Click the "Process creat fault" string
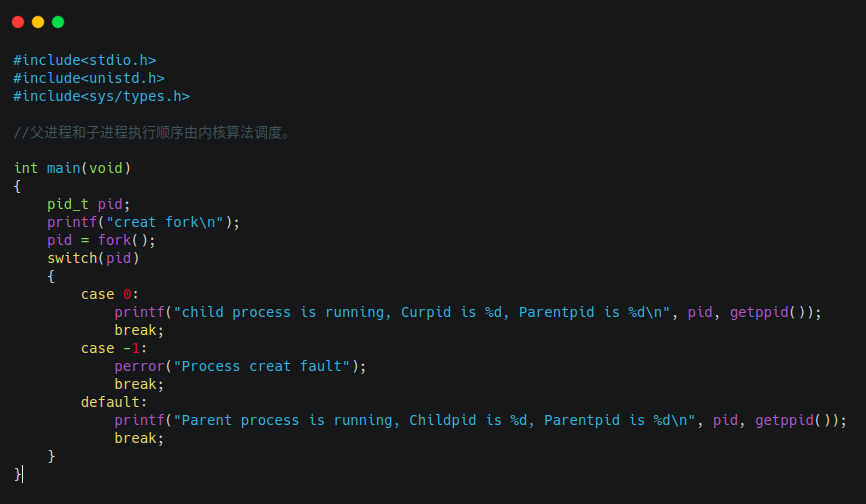Image resolution: width=866 pixels, height=504 pixels. 262,366
